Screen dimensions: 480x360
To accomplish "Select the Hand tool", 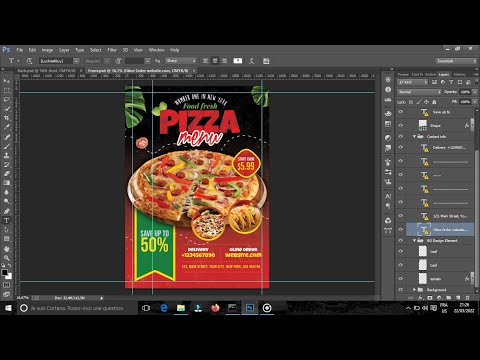I will pyautogui.click(x=6, y=249).
